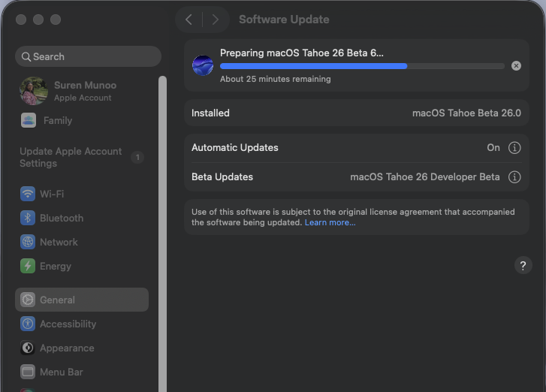Viewport: 546px width, 392px height.
Task: Go back with the left chevron
Action: click(189, 20)
